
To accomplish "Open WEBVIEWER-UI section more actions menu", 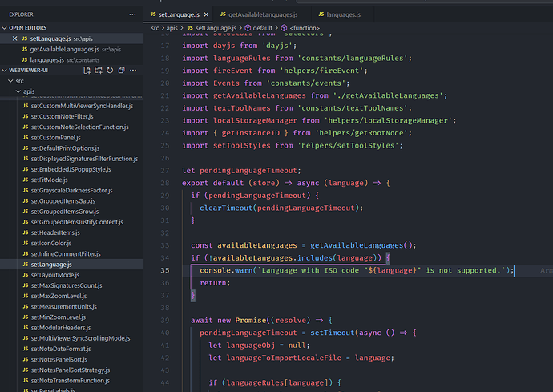I will 135,71.
